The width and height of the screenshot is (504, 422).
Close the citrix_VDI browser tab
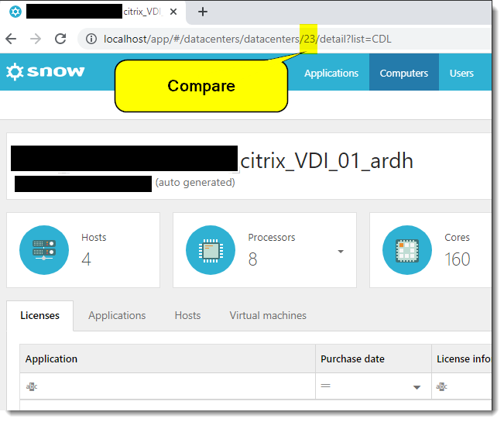pos(173,12)
